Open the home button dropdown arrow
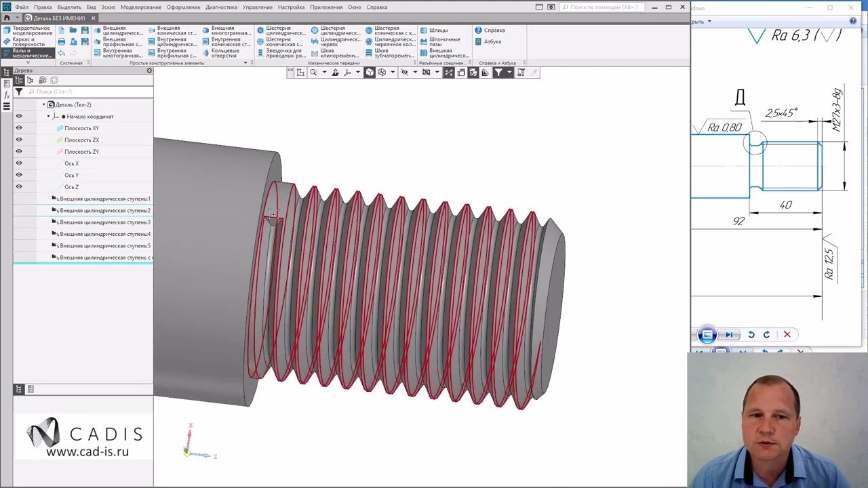 [16, 18]
